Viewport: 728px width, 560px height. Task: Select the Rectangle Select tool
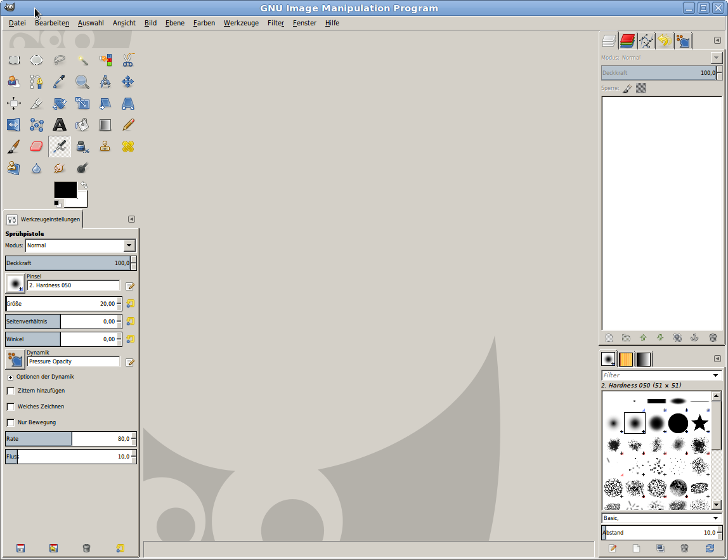14,60
